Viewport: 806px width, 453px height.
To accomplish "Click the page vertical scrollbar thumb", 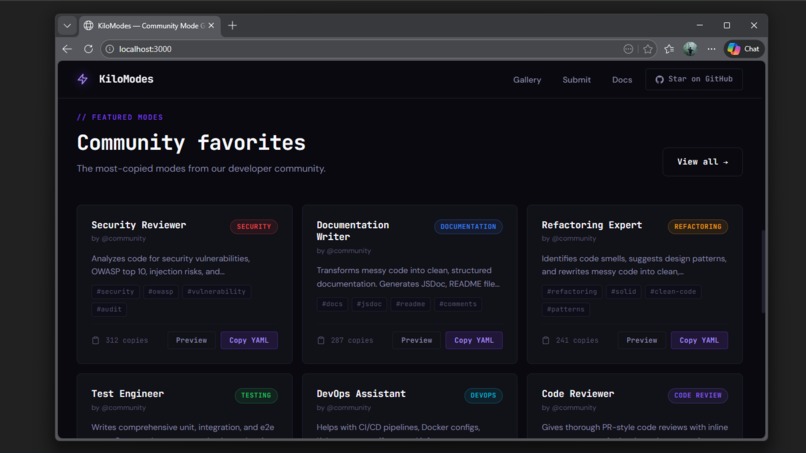I will point(763,271).
